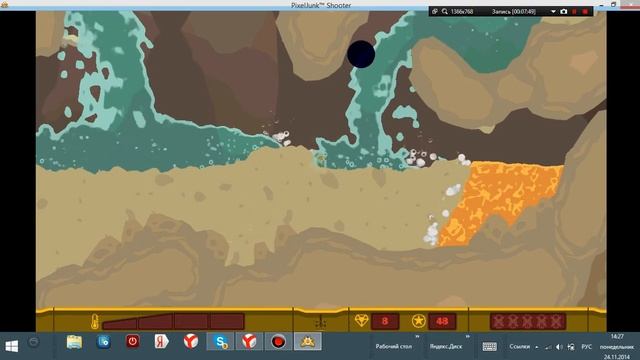
Task: Open the Yandex "Я" search app icon
Action: [x=161, y=341]
